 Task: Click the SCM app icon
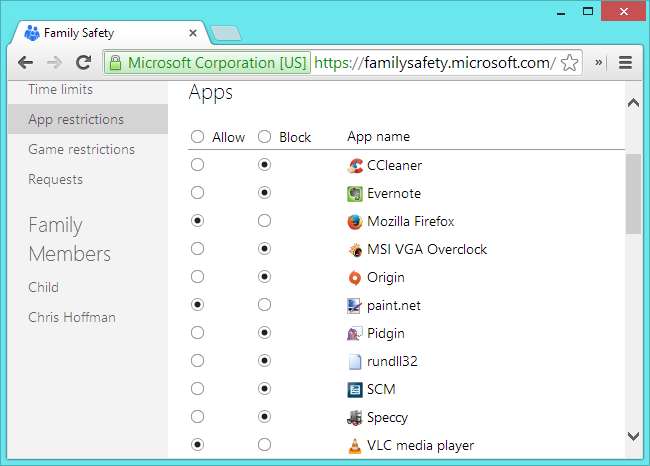coord(354,390)
